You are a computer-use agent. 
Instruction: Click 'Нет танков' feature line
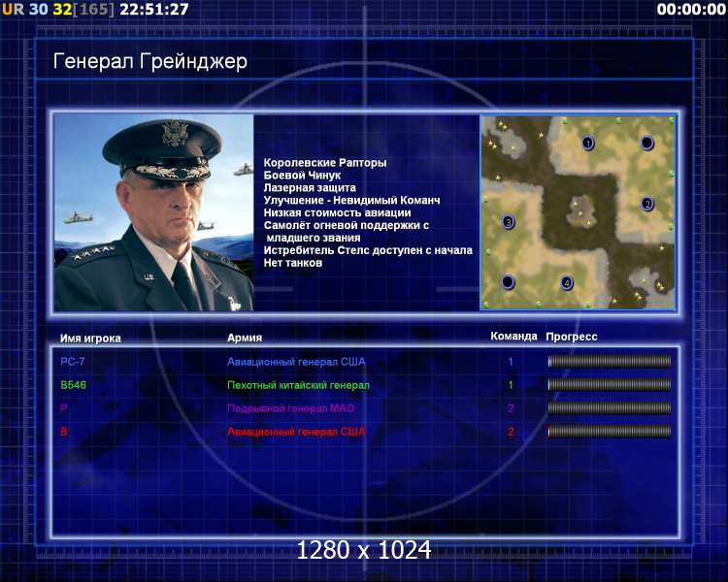point(293,263)
